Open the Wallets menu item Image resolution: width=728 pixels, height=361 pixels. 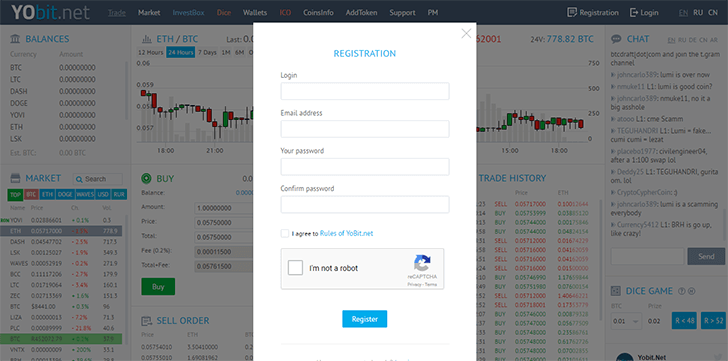pyautogui.click(x=255, y=13)
